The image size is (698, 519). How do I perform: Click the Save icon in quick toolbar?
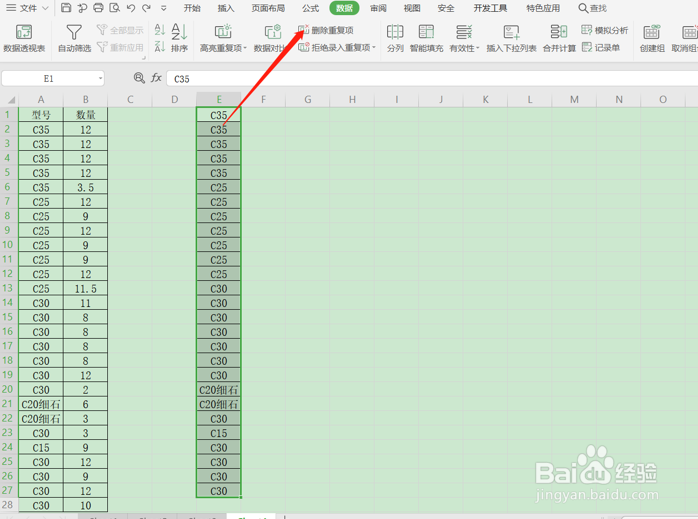65,8
